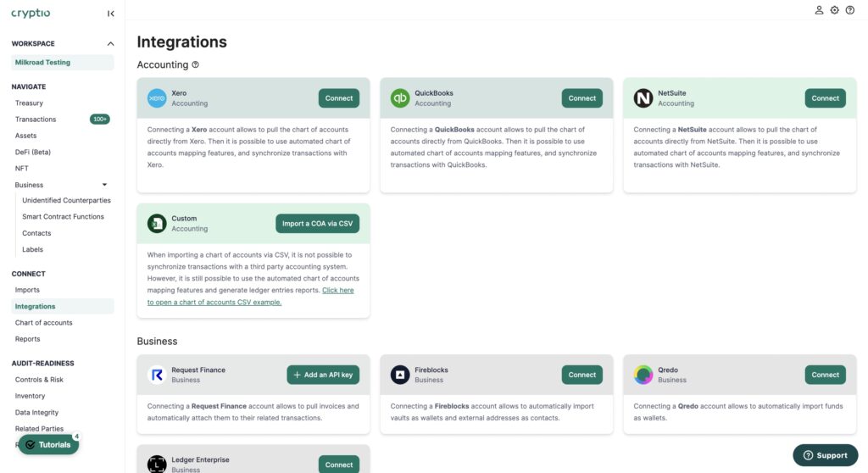Add an API key for Request Finance
Viewport: 868px width, 473px height.
pos(323,375)
